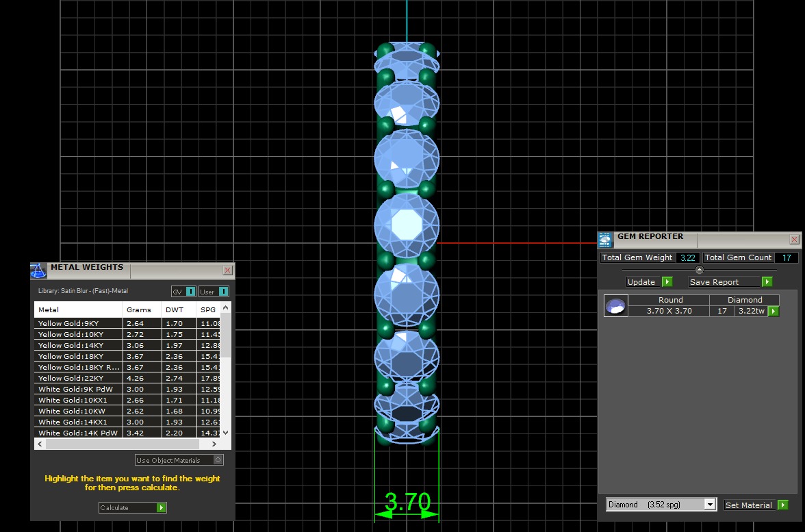Select the Yellow Gold:14KY row
Image resolution: width=805 pixels, height=532 pixels.
127,345
